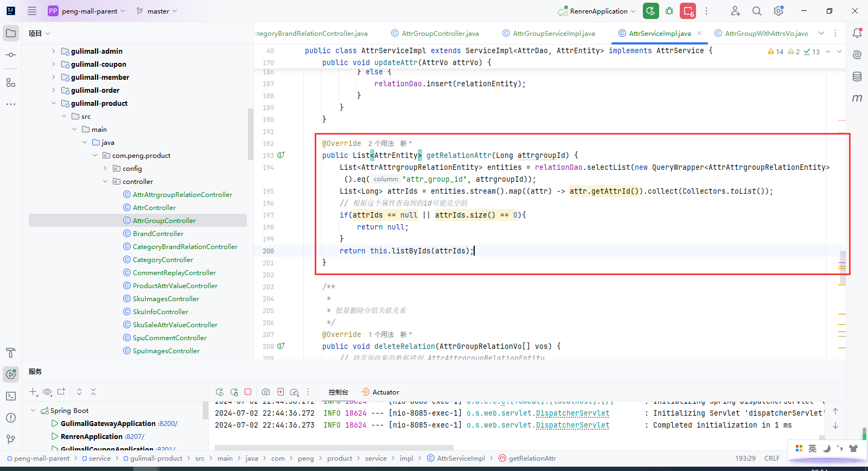This screenshot has width=868, height=471.
Task: Open services in new tab icon
Action: [x=61, y=392]
